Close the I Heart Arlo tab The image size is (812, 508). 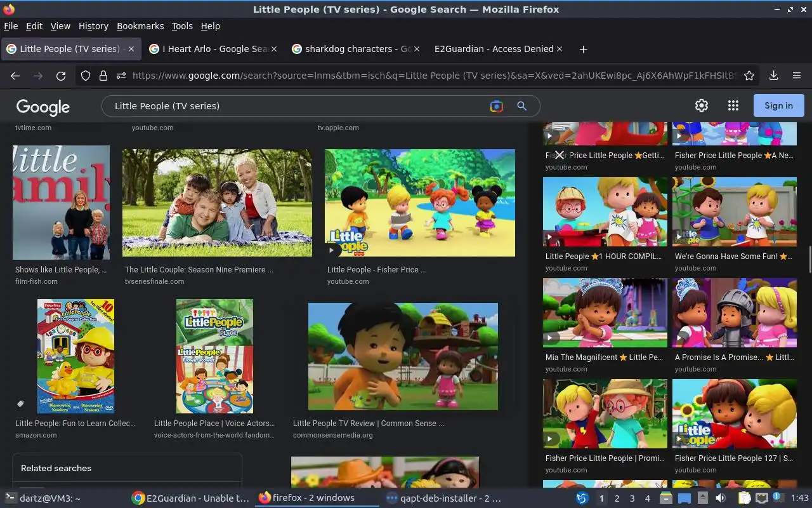[274, 49]
